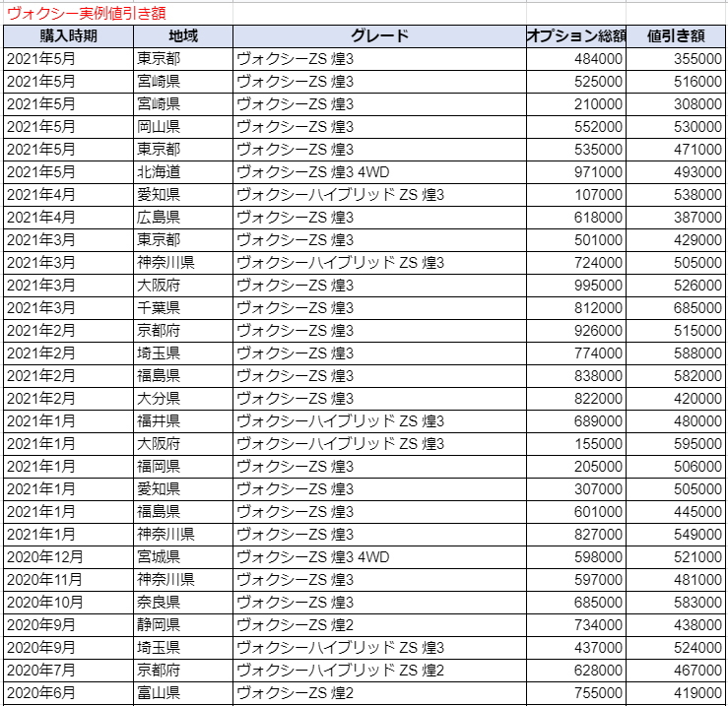
Task: Select the discount value 387000
Action: point(676,218)
